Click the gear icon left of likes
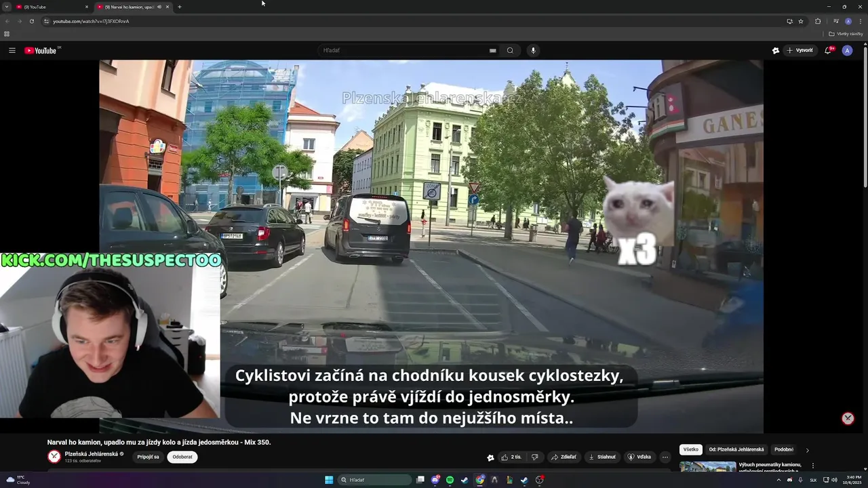The width and height of the screenshot is (868, 488). point(490,457)
